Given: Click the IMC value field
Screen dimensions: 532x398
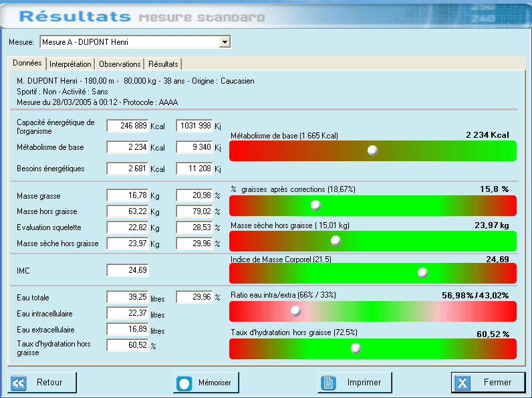Looking at the screenshot, I should [x=128, y=270].
